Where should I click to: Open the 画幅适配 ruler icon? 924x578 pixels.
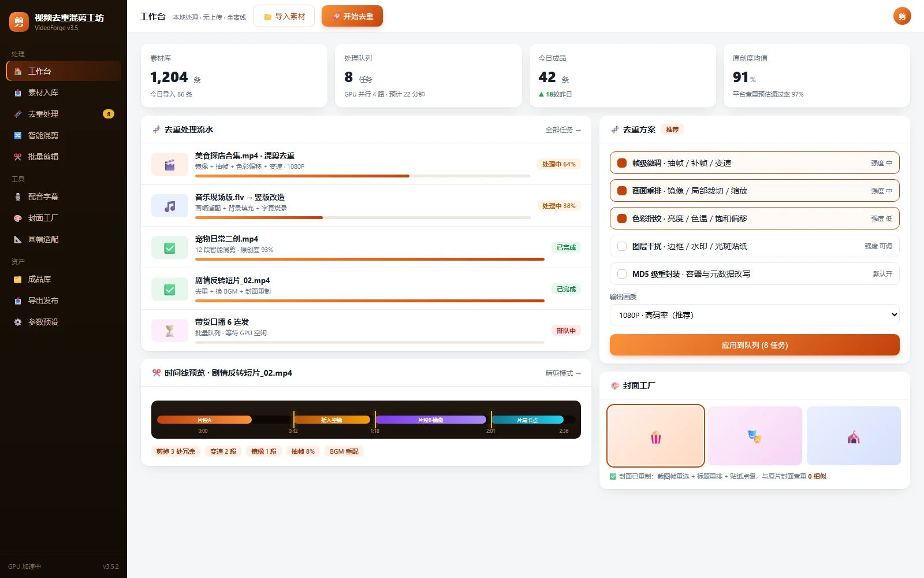(x=18, y=239)
